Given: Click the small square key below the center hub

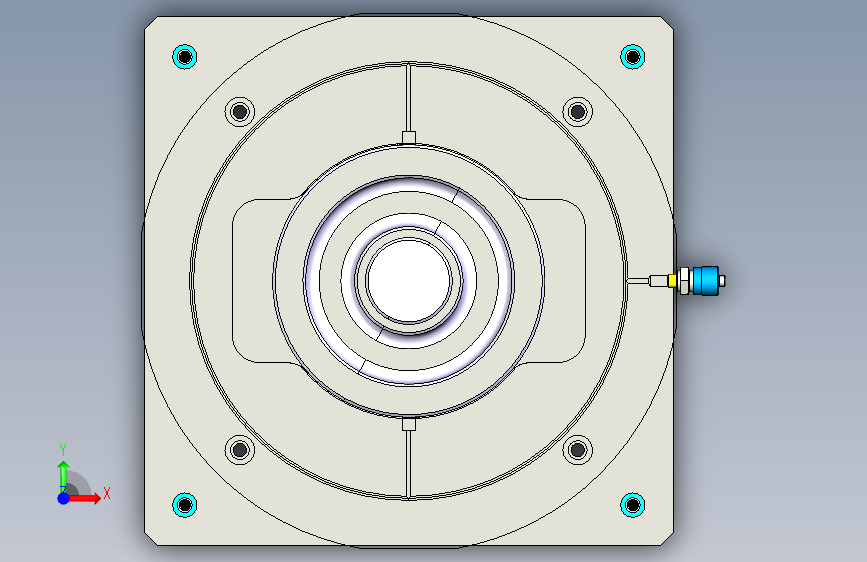Looking at the screenshot, I should point(409,424).
